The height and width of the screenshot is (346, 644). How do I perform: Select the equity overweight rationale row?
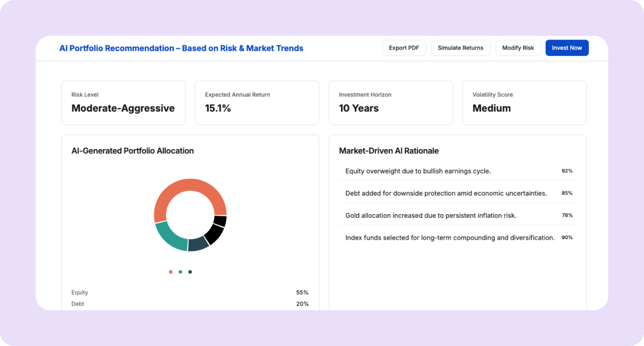click(458, 171)
